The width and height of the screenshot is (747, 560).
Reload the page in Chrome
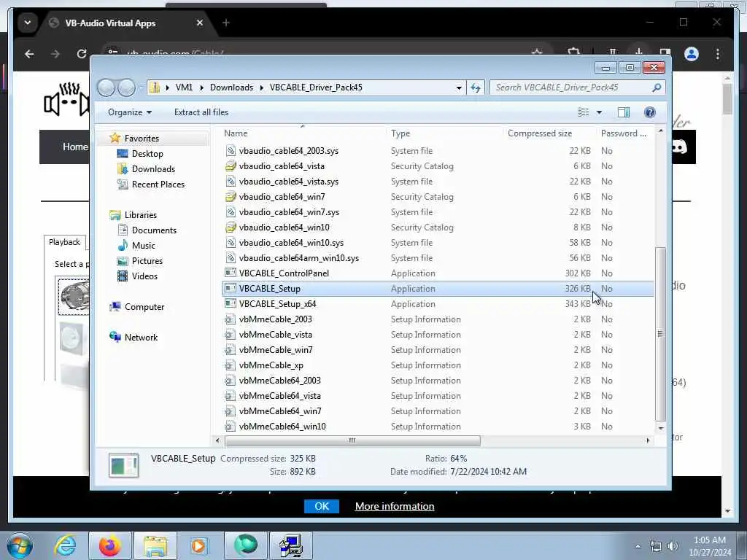coord(82,54)
